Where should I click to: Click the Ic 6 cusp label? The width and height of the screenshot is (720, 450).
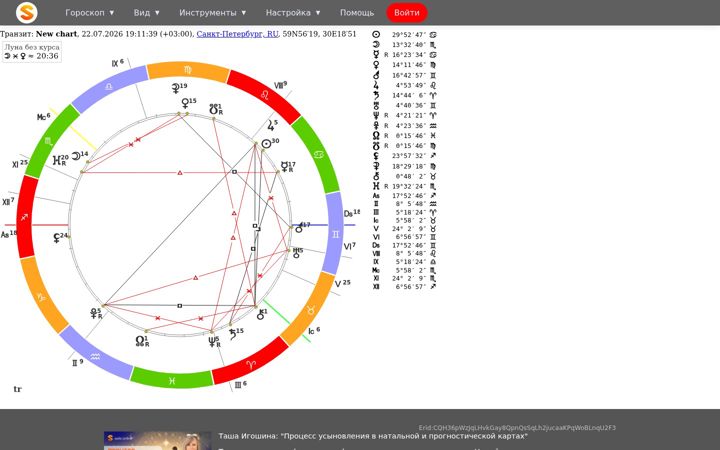314,331
